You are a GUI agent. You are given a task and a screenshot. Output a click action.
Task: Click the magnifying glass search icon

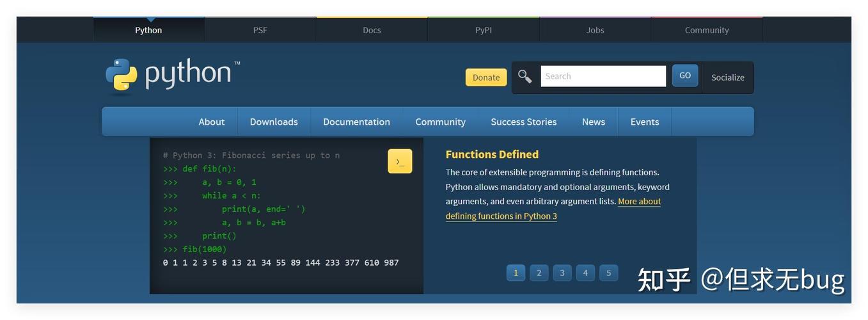click(x=525, y=77)
